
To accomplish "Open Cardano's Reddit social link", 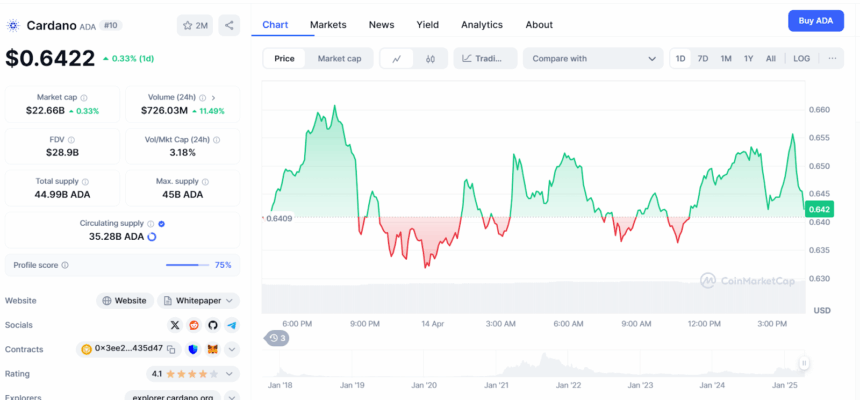I will coord(194,325).
